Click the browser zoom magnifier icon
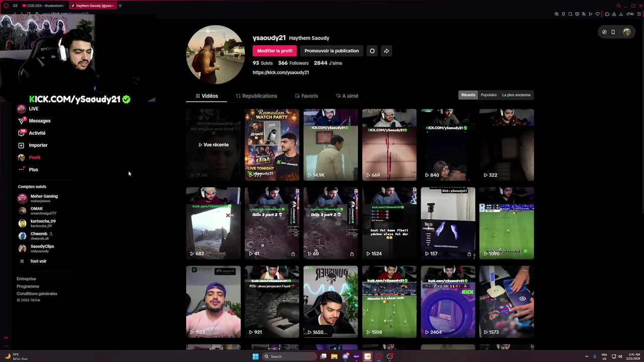644x362 pixels. (x=556, y=14)
